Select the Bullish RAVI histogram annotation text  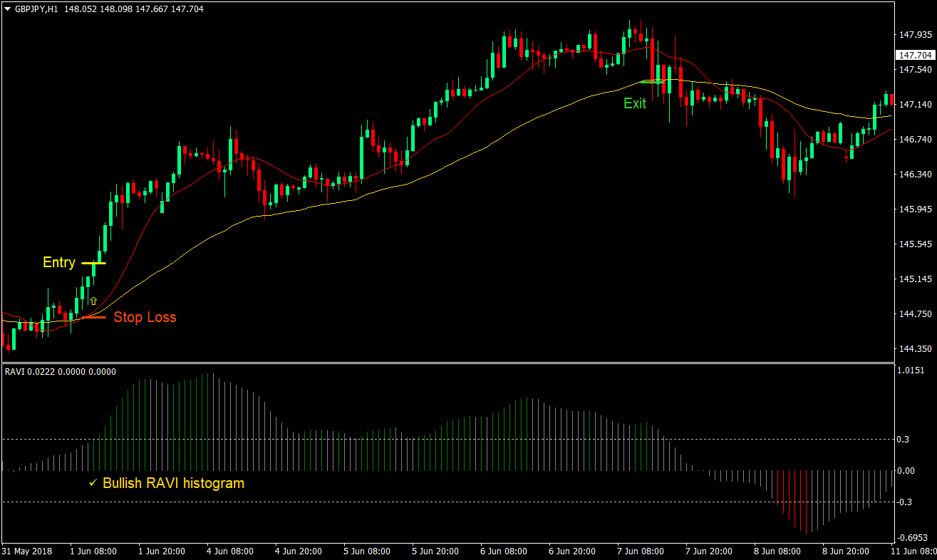click(x=173, y=483)
